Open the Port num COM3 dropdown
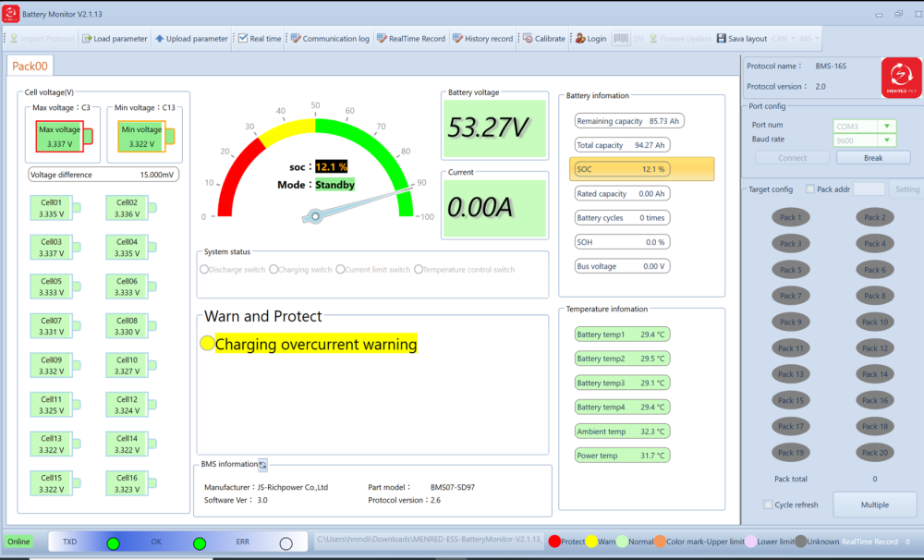Screen dimensions: 924x560 click(886, 127)
